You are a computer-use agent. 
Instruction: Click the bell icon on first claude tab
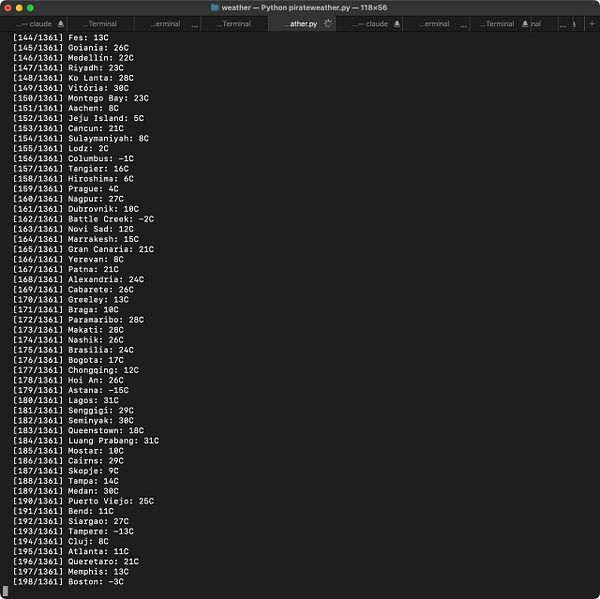[61, 24]
